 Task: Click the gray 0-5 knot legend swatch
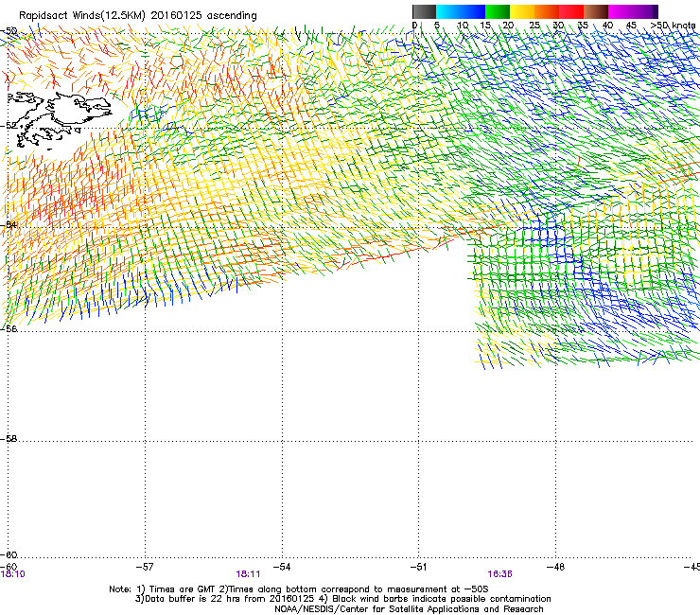(424, 11)
